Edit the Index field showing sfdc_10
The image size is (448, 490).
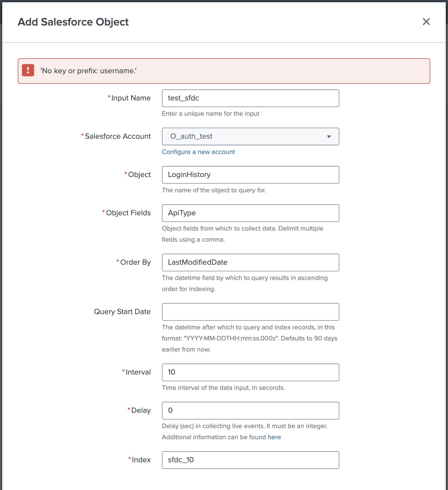click(x=251, y=460)
